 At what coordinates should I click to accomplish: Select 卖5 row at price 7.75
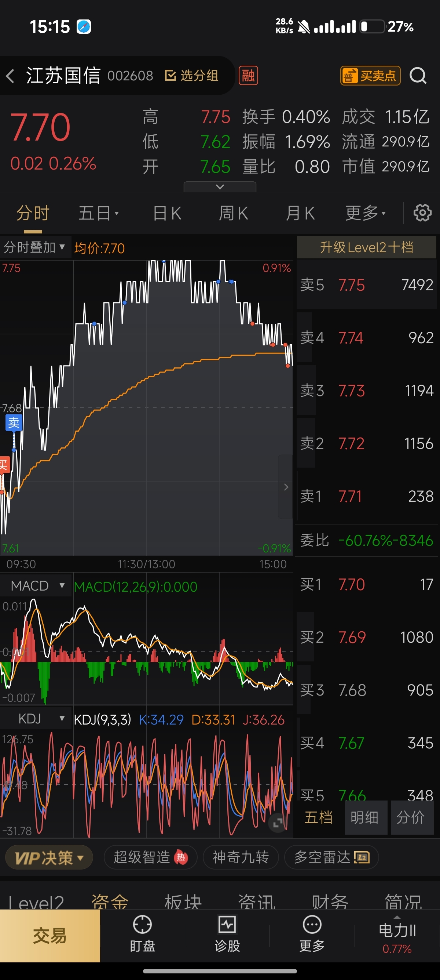pyautogui.click(x=366, y=284)
